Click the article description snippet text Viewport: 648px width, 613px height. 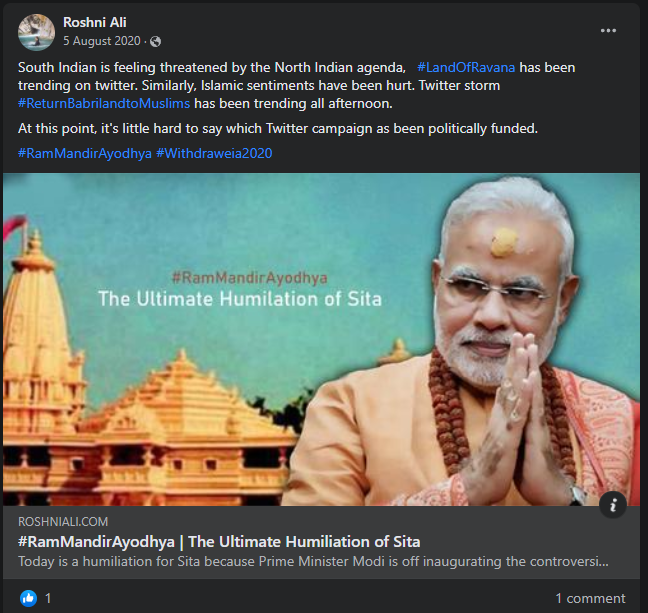point(313,561)
